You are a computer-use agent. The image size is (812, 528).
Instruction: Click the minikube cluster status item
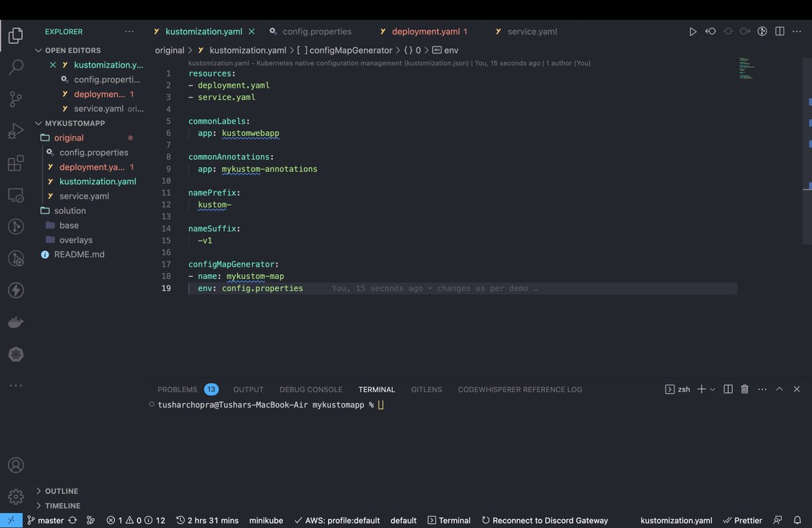(x=265, y=521)
